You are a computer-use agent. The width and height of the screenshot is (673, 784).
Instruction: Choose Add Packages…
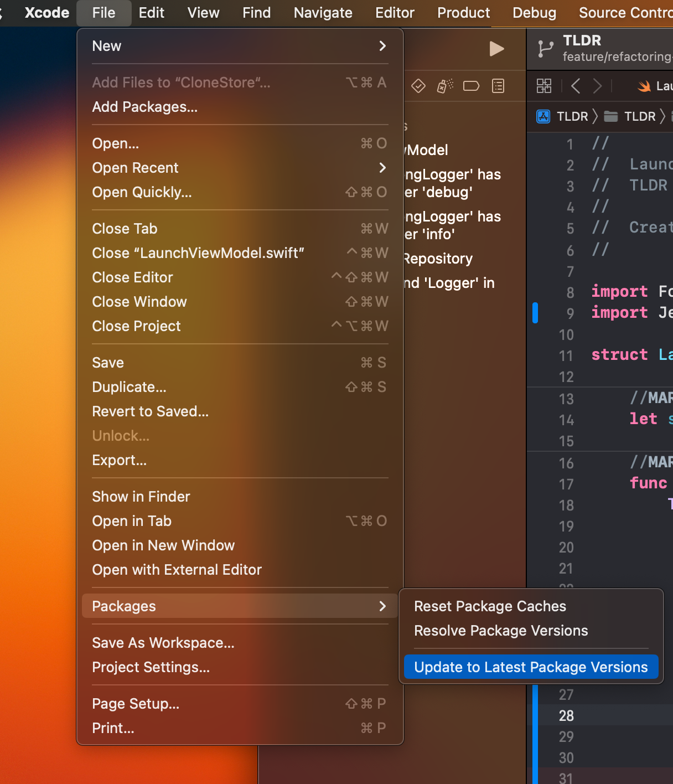click(x=240, y=107)
